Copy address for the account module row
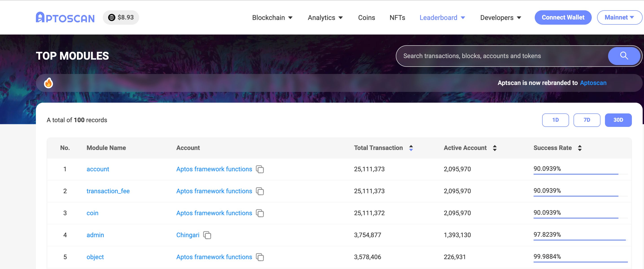Viewport: 644px width, 269px height. coord(260,169)
